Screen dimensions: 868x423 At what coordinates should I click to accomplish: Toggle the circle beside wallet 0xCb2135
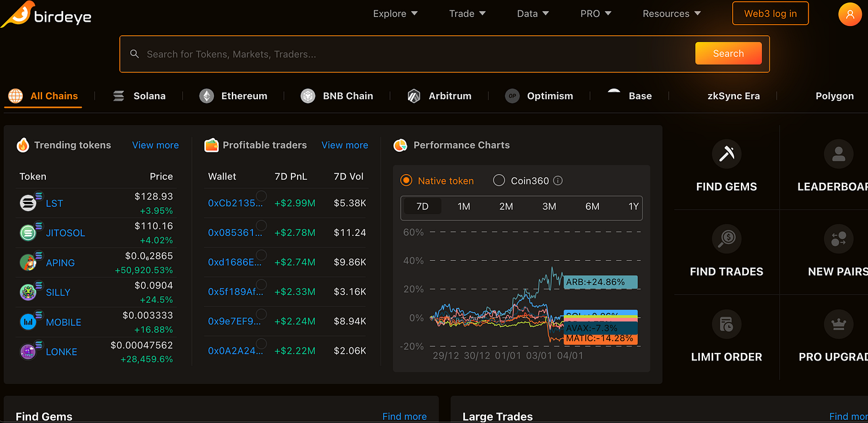(262, 196)
